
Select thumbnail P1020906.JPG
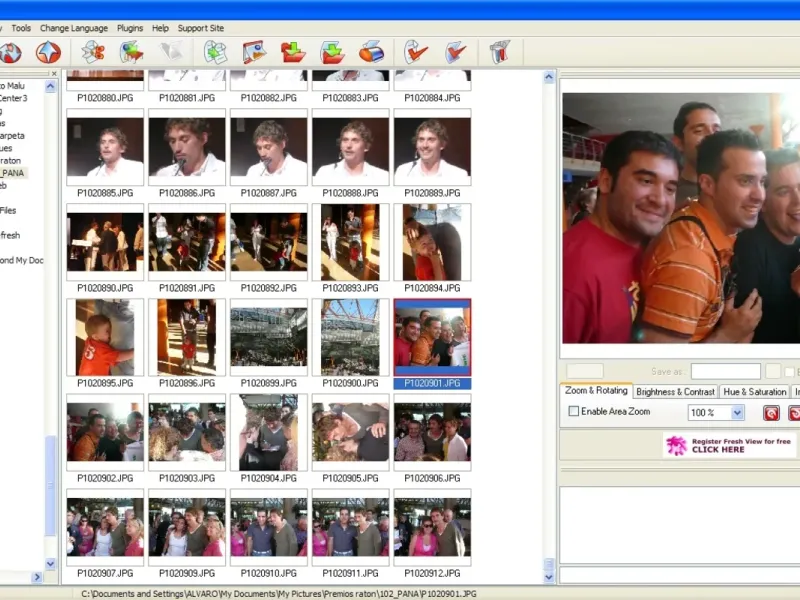432,432
